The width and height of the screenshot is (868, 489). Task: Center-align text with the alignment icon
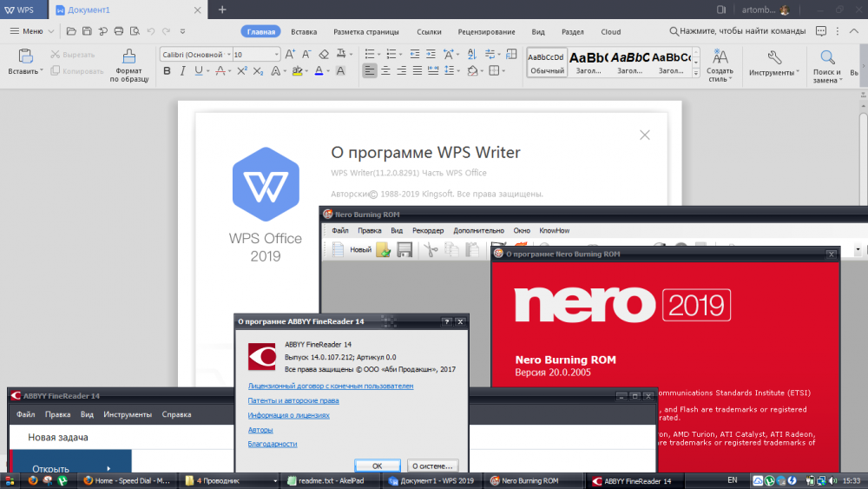click(386, 71)
